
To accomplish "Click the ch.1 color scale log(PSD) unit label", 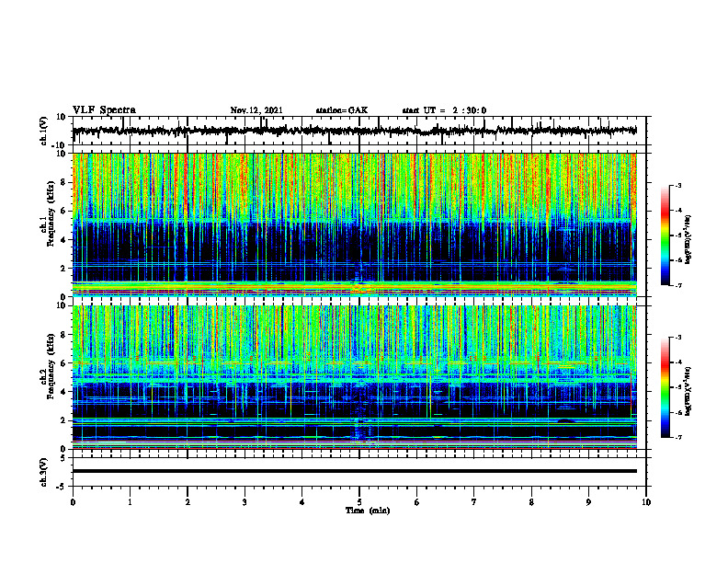I will click(688, 239).
